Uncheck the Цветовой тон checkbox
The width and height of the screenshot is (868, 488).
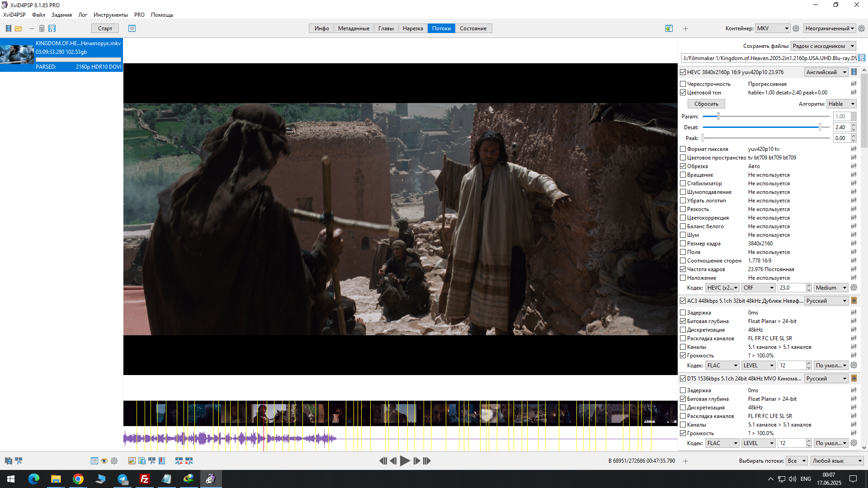click(683, 93)
